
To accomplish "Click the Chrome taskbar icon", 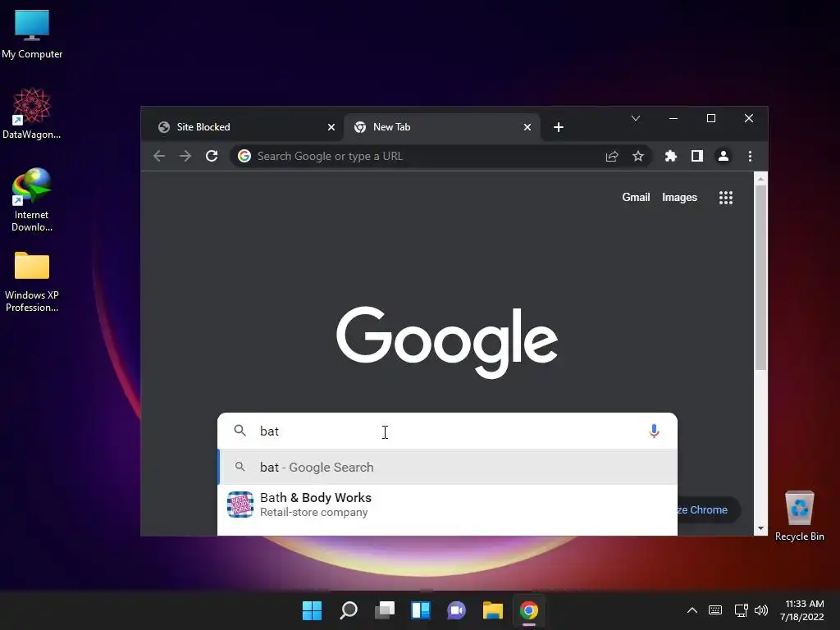I will [x=529, y=610].
